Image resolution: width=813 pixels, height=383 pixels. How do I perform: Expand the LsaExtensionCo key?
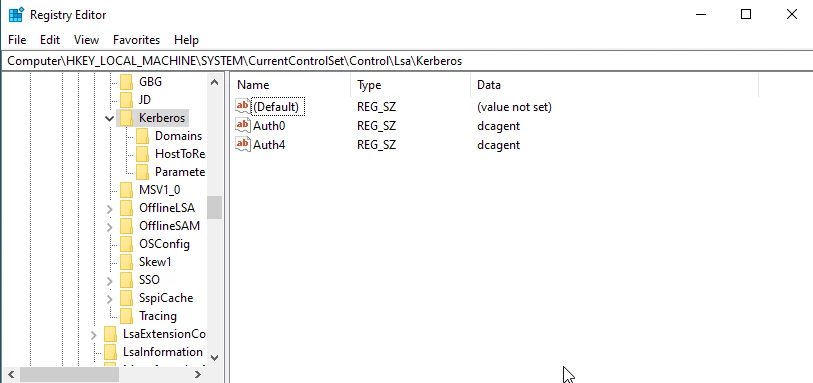[93, 335]
